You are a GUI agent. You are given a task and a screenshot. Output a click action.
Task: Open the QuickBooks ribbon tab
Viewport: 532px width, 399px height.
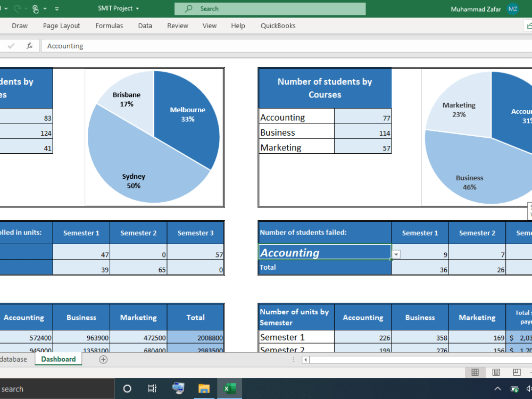278,26
